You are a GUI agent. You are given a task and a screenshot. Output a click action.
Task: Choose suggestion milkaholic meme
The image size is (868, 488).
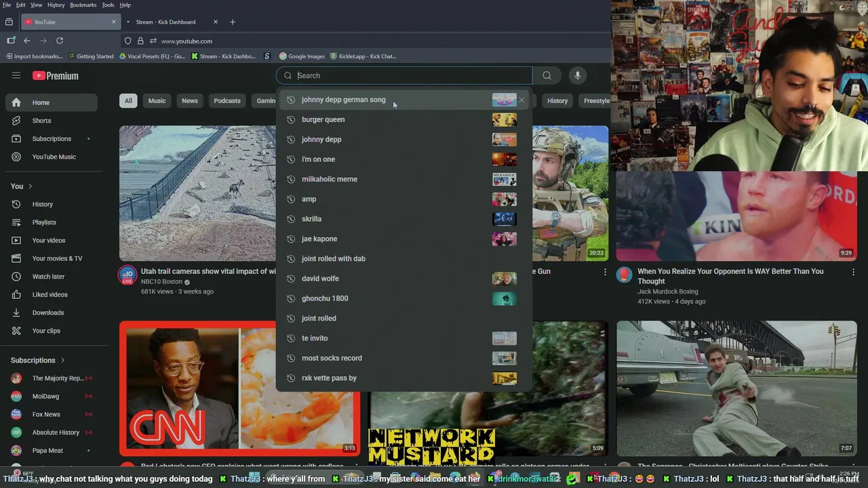coord(403,179)
